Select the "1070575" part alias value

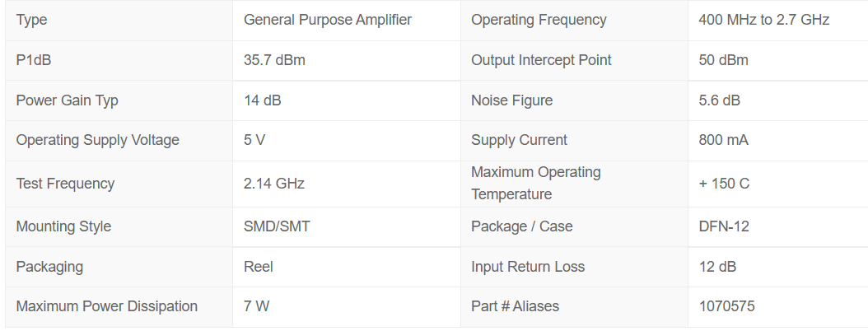(x=726, y=306)
